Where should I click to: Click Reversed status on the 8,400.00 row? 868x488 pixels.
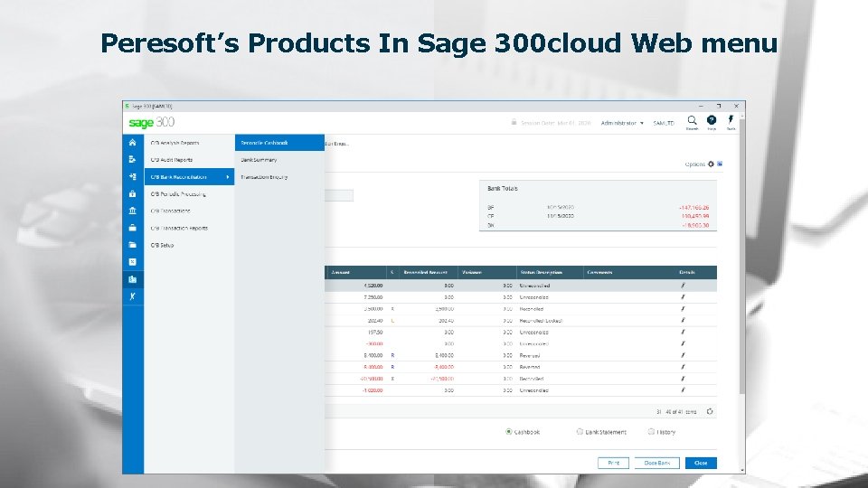point(530,356)
